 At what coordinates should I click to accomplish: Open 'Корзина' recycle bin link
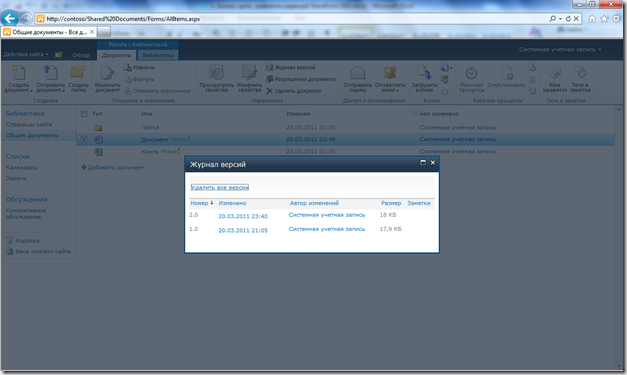point(27,241)
